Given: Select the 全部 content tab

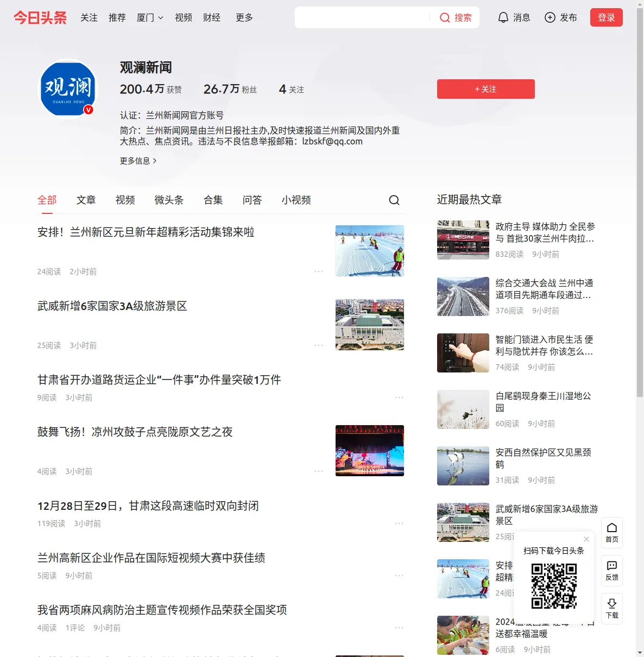Looking at the screenshot, I should pyautogui.click(x=47, y=200).
